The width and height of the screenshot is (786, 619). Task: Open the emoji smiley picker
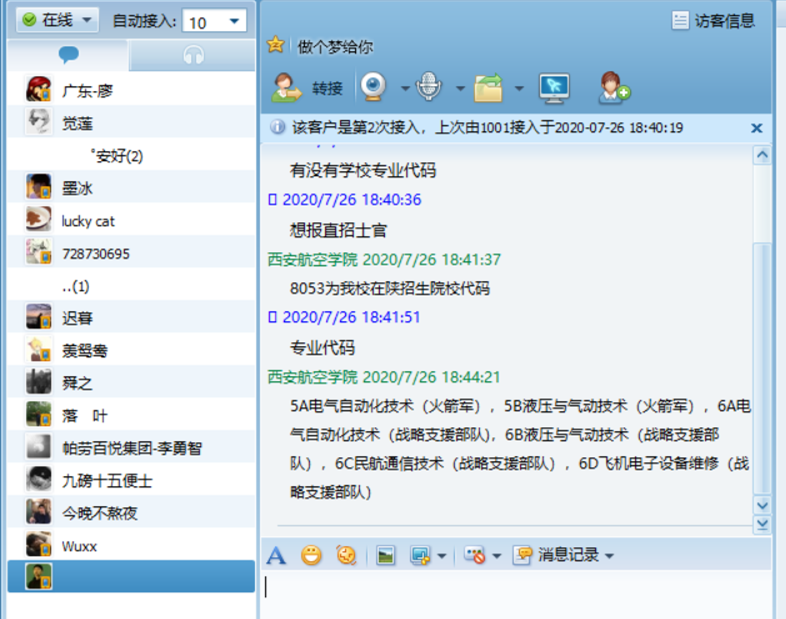coord(311,556)
